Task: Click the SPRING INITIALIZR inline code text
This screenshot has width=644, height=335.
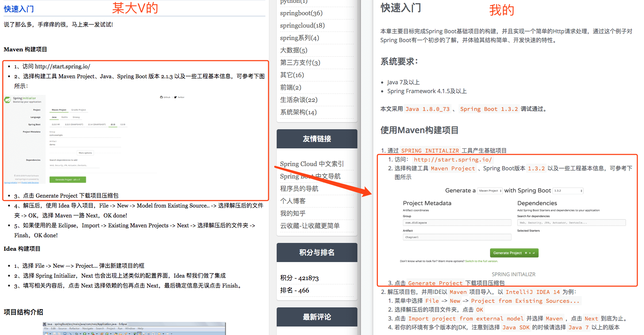Action: (430, 151)
